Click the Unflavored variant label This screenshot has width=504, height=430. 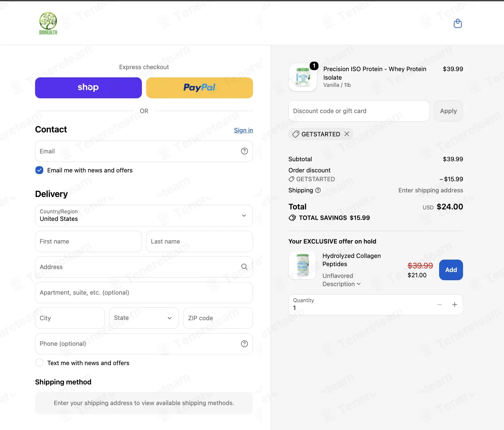coord(338,276)
